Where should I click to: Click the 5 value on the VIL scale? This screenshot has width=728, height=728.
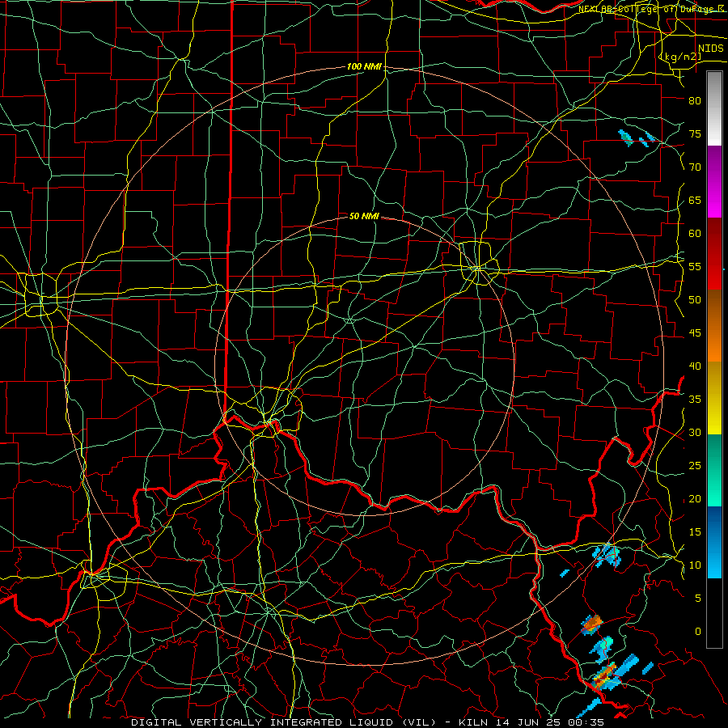[698, 598]
